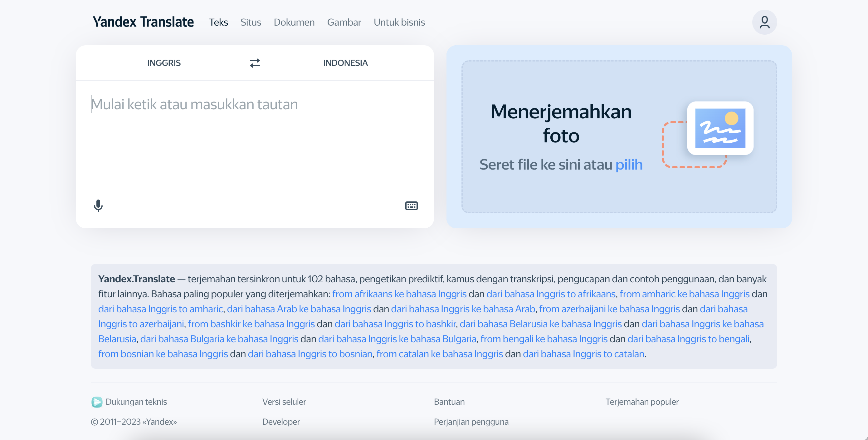868x440 pixels.
Task: Open Untuk bisnis page
Action: pyautogui.click(x=399, y=22)
